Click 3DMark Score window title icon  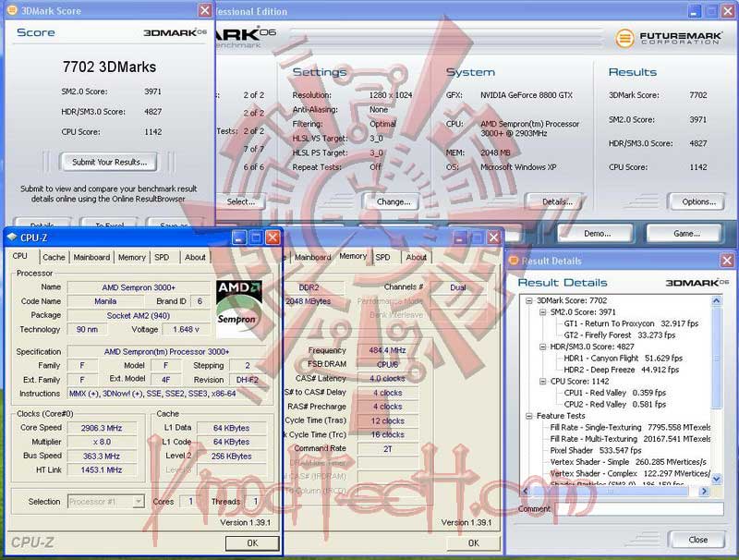(12, 10)
